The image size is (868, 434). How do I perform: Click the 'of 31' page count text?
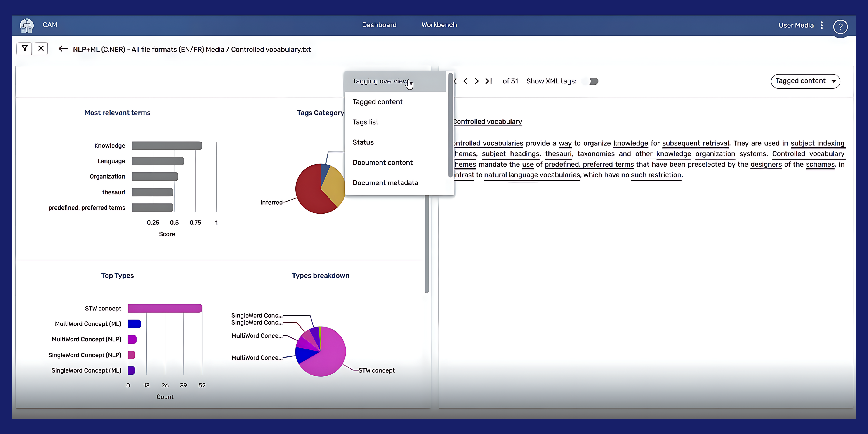[510, 81]
